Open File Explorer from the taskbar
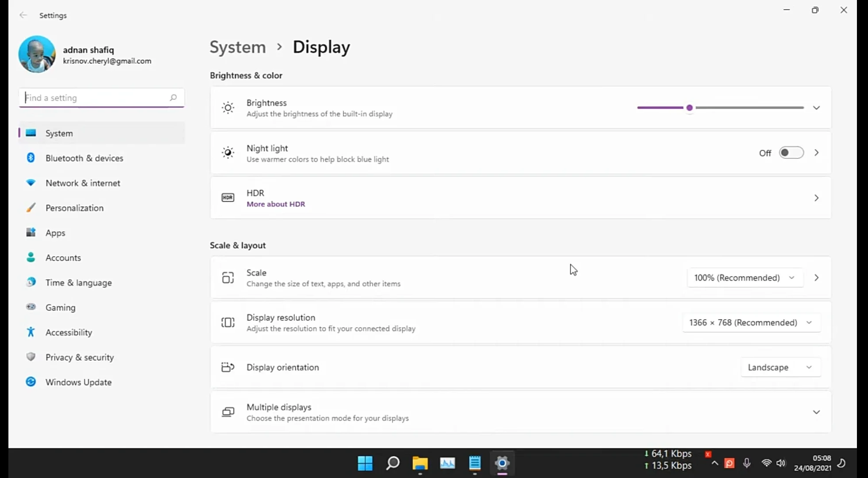This screenshot has width=868, height=478. [x=420, y=463]
